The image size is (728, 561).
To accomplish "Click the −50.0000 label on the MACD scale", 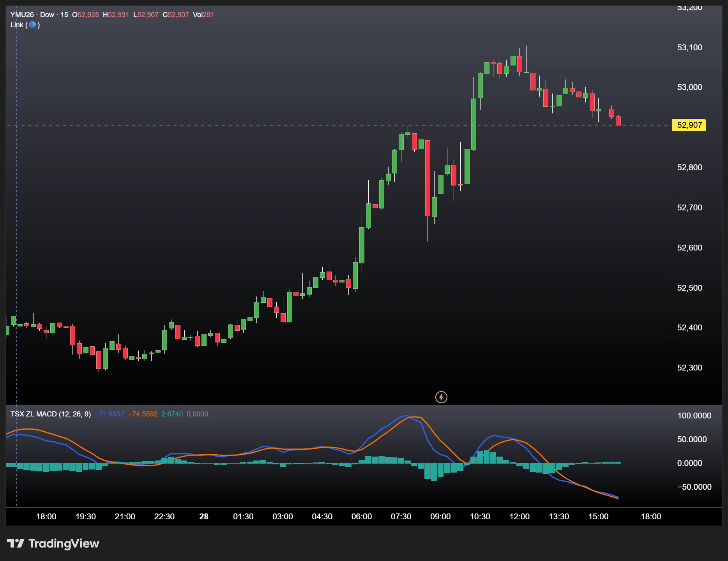I will (x=694, y=487).
